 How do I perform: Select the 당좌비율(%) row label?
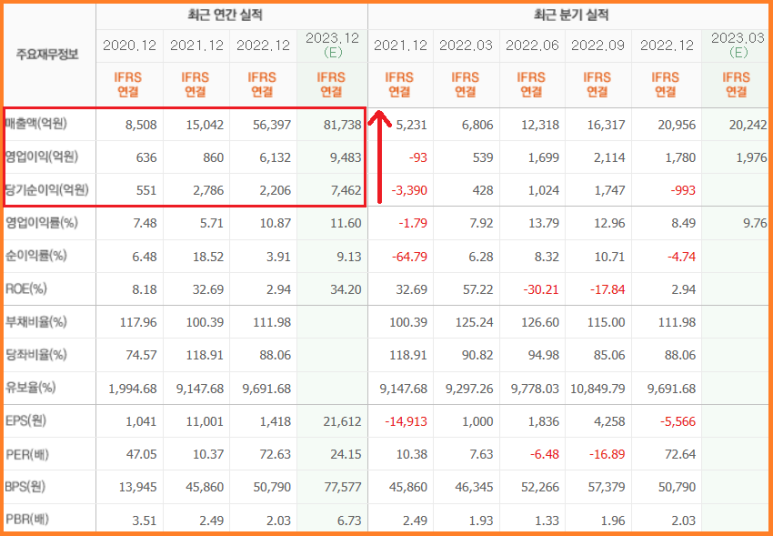point(35,355)
